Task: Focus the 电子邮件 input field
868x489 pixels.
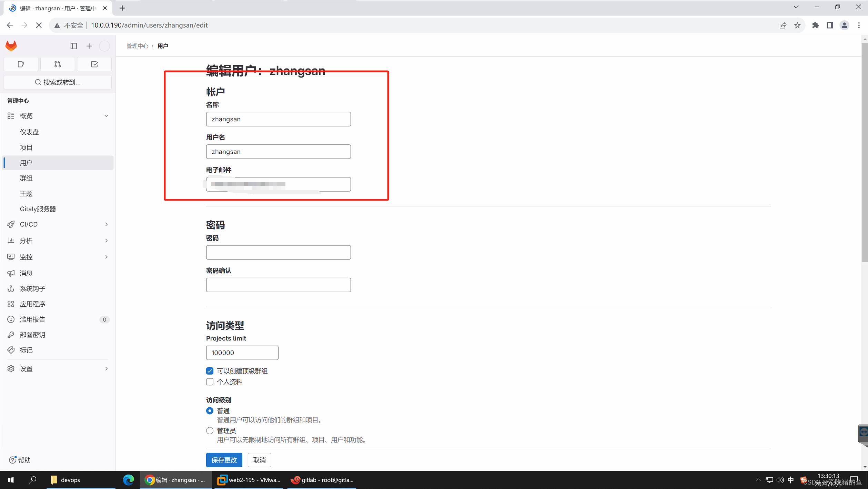Action: 278,184
